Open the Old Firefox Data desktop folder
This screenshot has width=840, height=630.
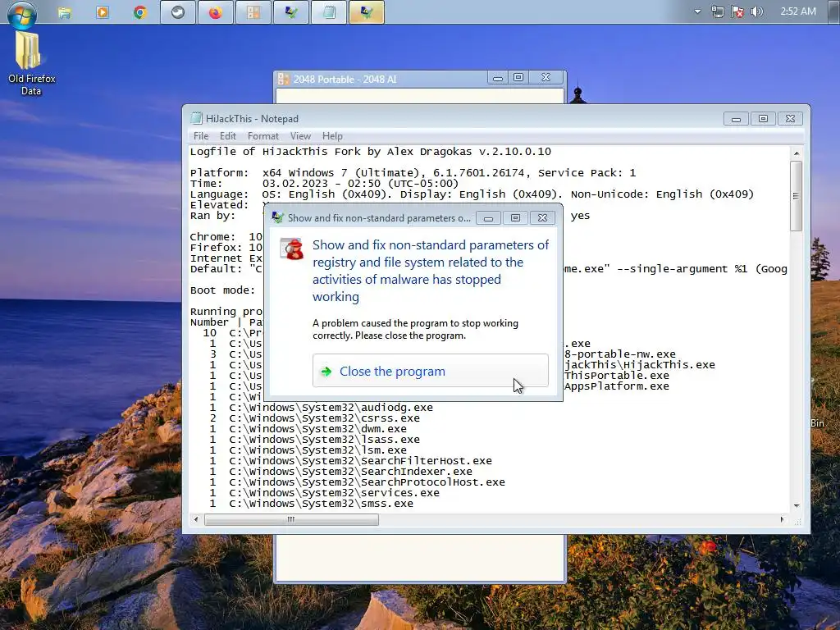(x=31, y=63)
